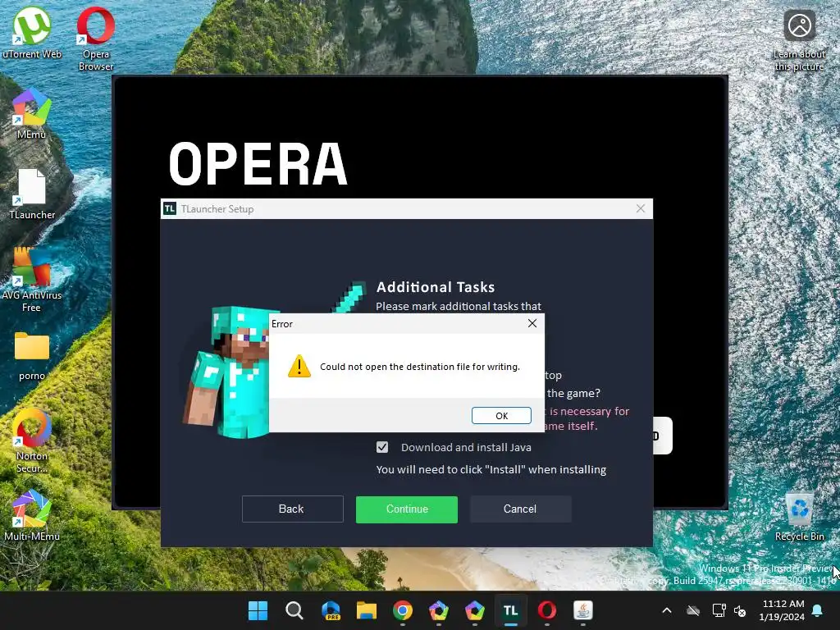The height and width of the screenshot is (630, 840).
Task: Click the green Continue button
Action: pos(407,509)
